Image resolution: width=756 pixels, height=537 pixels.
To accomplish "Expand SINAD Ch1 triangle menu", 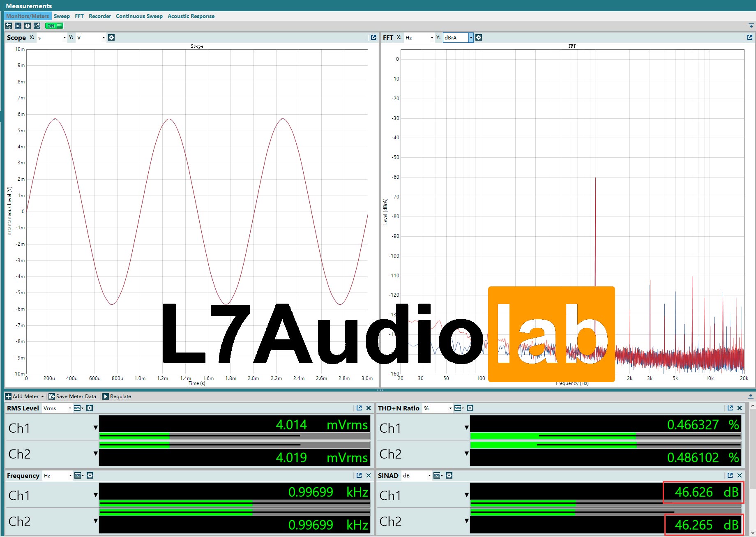I will [x=466, y=495].
